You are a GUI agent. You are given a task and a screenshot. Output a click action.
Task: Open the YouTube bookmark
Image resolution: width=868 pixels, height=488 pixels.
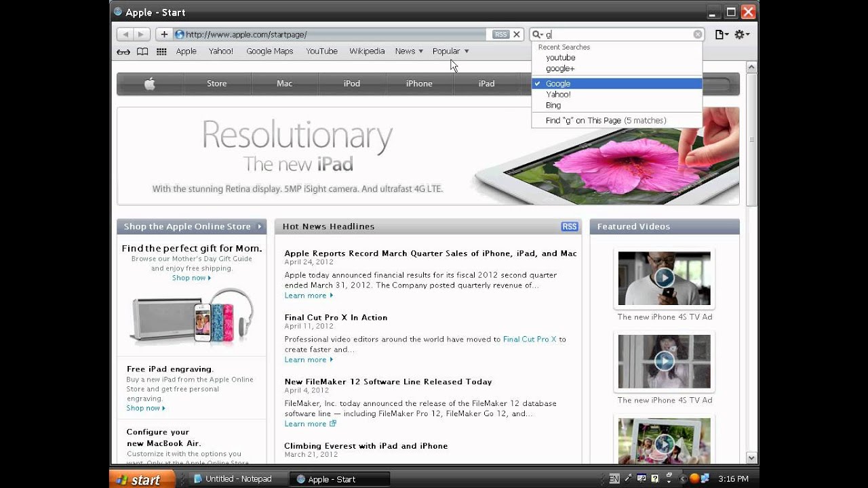pyautogui.click(x=321, y=51)
